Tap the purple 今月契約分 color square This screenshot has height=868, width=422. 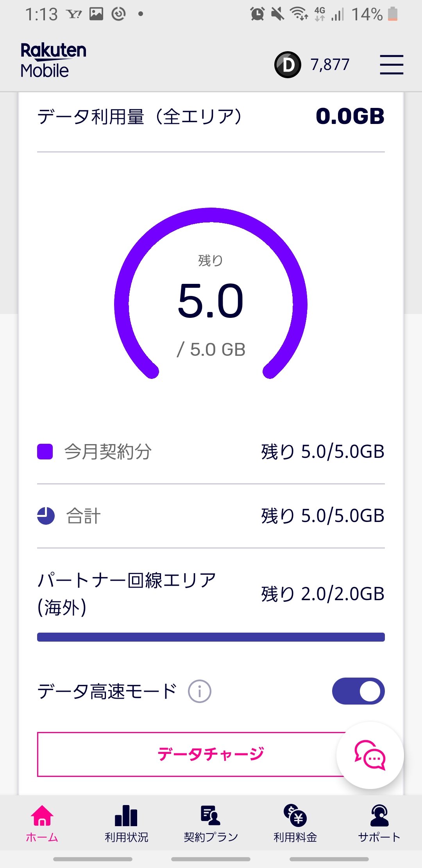pyautogui.click(x=45, y=452)
